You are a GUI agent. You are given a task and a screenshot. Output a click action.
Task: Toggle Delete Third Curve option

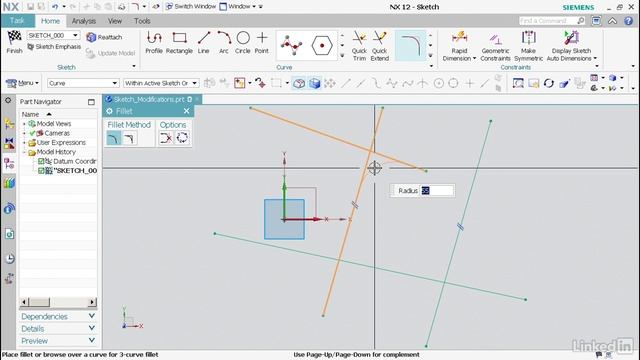[166, 138]
